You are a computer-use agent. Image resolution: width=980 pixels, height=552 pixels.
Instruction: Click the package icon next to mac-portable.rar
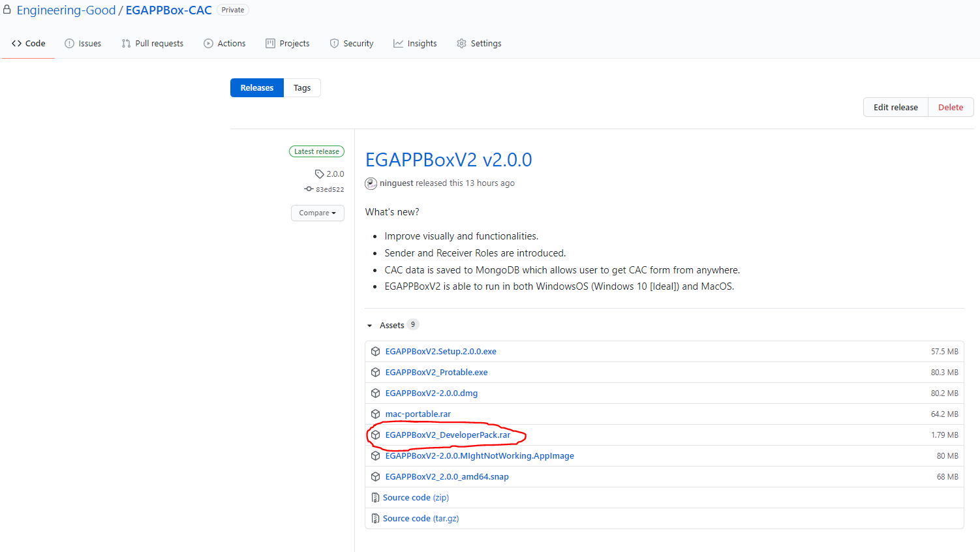click(375, 414)
